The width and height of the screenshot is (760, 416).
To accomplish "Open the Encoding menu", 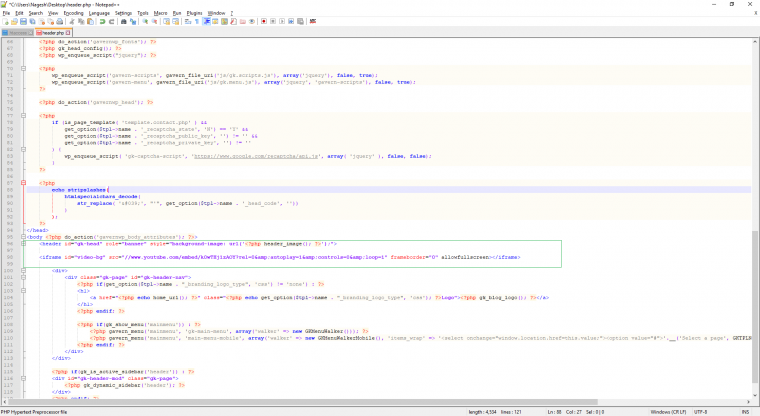I will 72,12.
